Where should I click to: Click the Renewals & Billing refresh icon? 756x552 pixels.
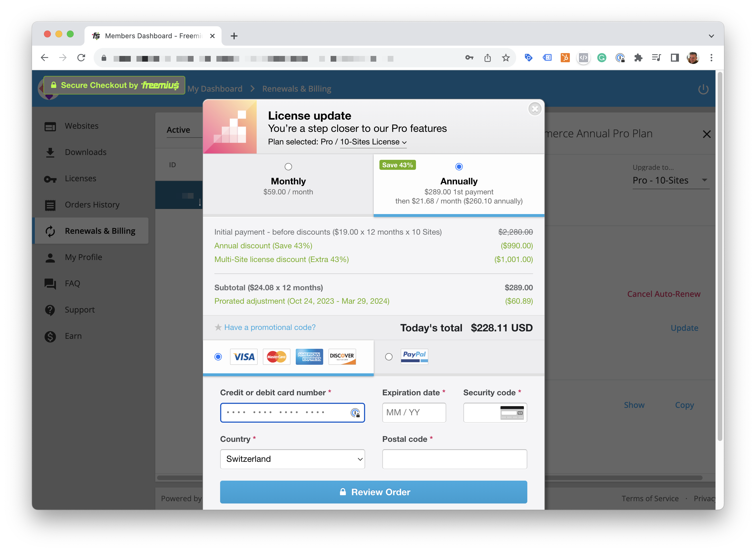50,231
